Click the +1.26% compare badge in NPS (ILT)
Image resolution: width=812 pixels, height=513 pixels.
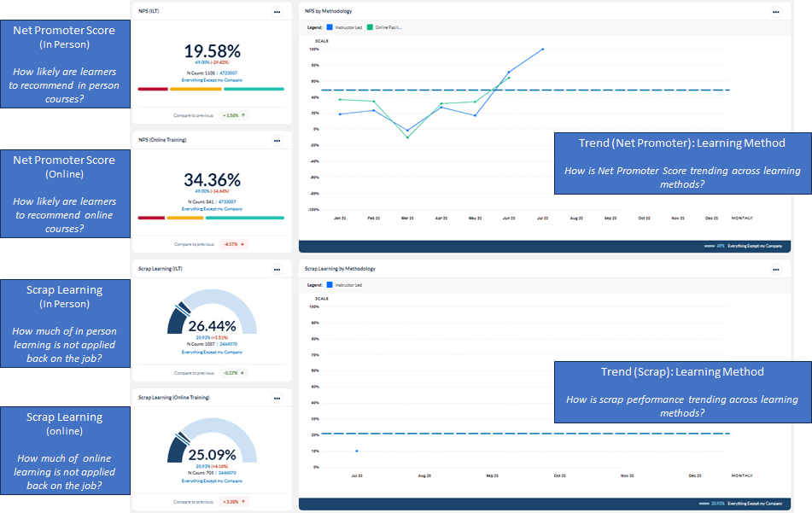[x=234, y=114]
